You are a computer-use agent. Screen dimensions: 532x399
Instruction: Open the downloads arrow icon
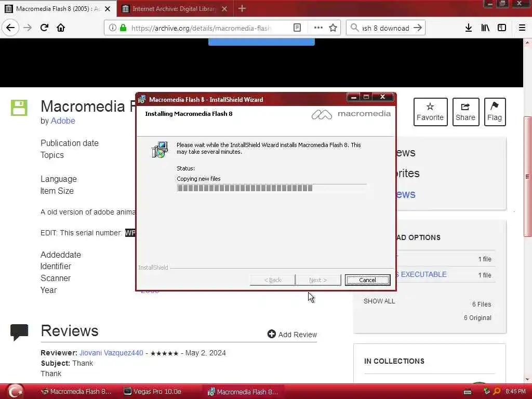point(469,28)
